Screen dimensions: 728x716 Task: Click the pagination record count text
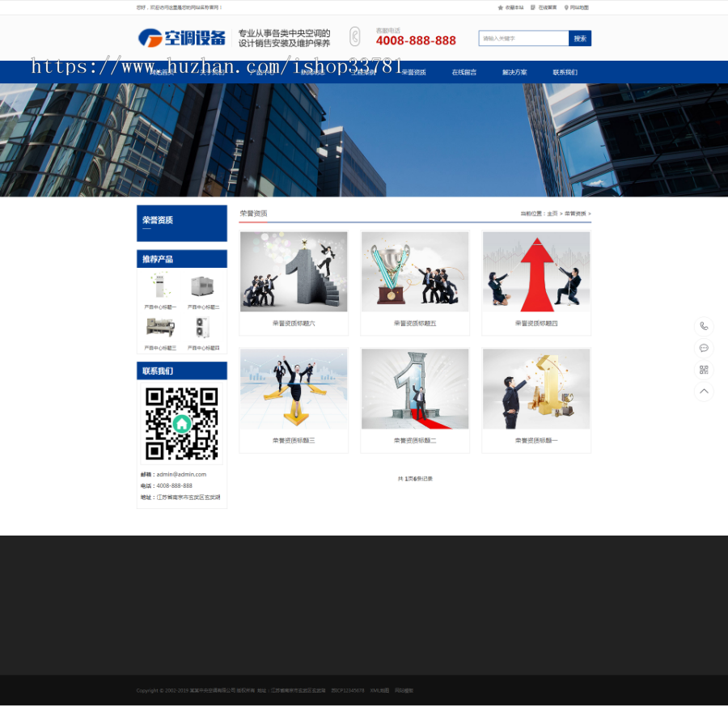[x=415, y=479]
